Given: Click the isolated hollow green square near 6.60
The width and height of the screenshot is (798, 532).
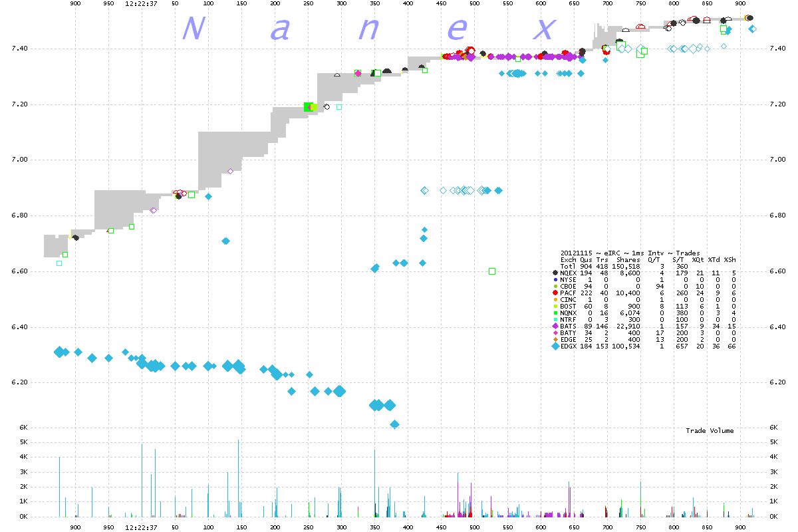Looking at the screenshot, I should tap(492, 271).
